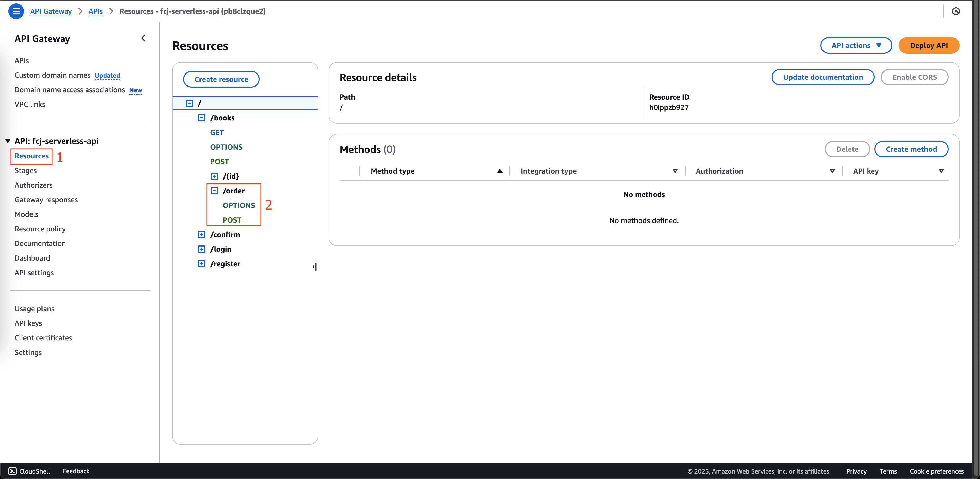Viewport: 980px width, 479px height.
Task: Select the /register resource label
Action: (x=225, y=264)
